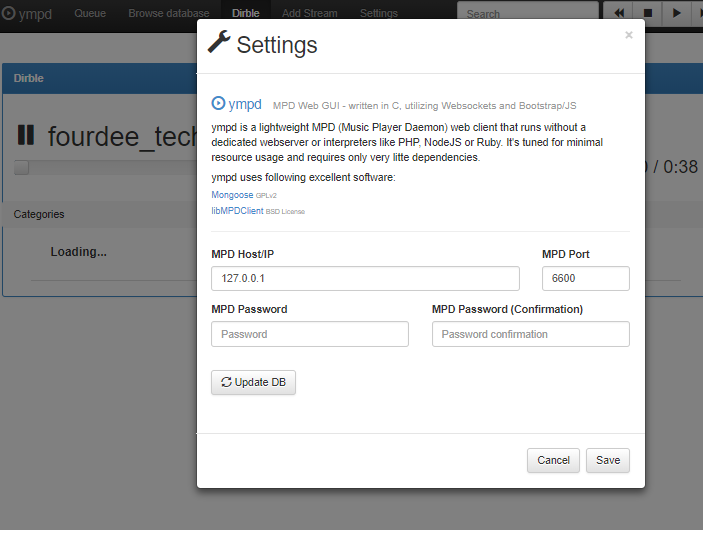Stop playback with the stop button
This screenshot has width=703, height=534.
tap(647, 13)
